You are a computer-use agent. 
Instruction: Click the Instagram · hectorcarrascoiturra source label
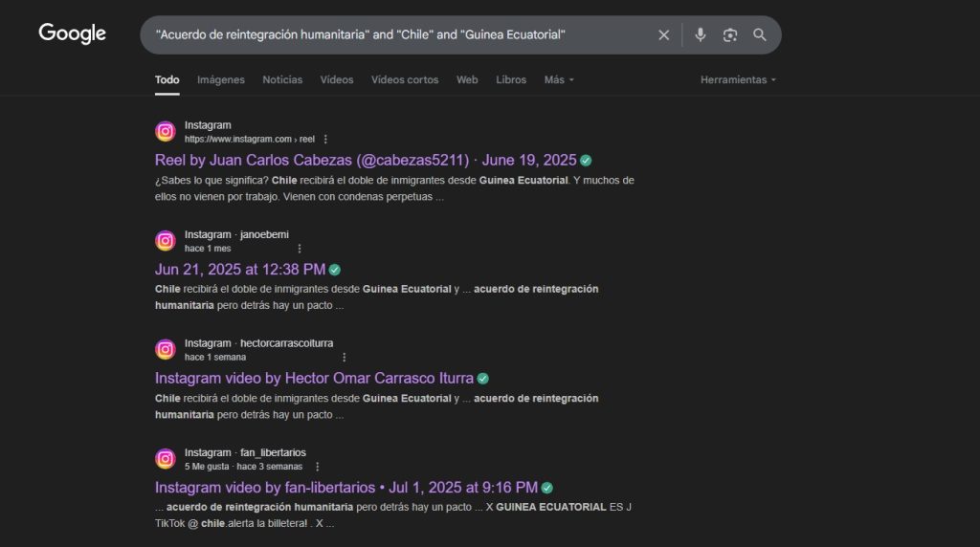[258, 343]
